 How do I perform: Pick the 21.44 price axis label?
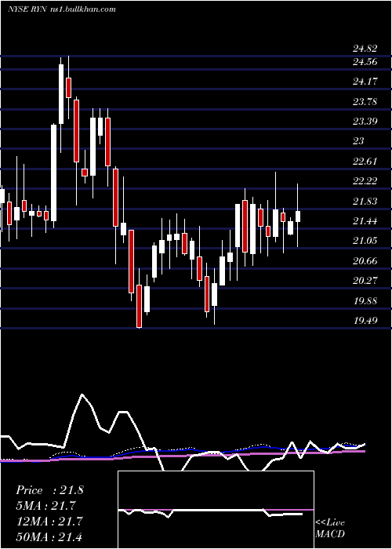(365, 221)
